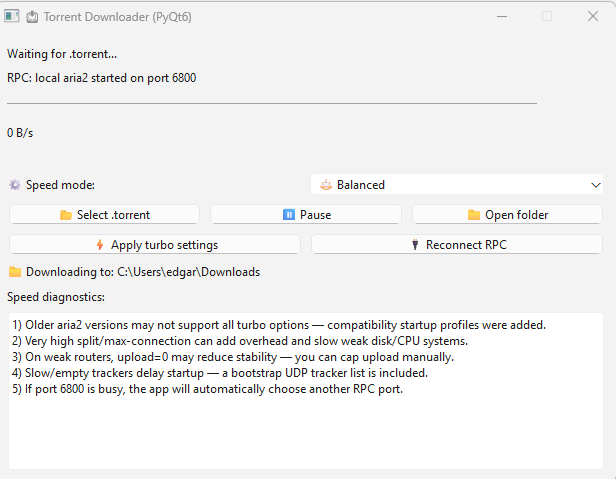Click the lightning bolt turbo icon
This screenshot has height=479, width=616.
(100, 245)
